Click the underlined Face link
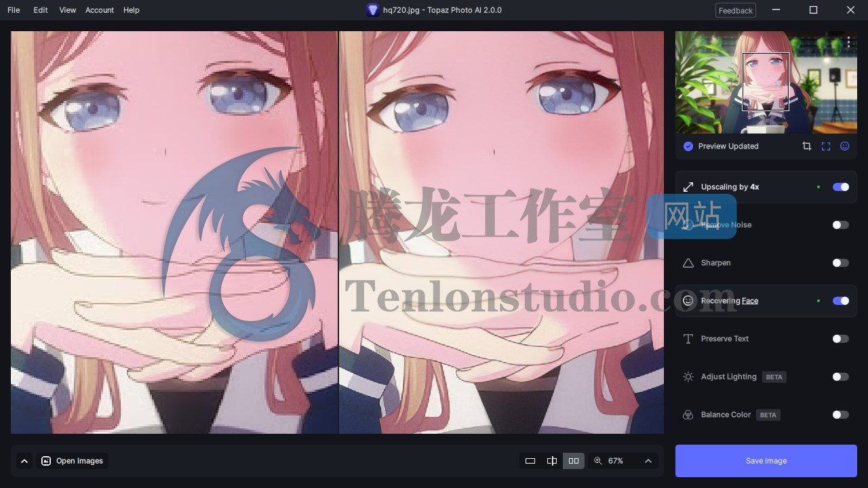This screenshot has width=868, height=488. pyautogui.click(x=750, y=301)
